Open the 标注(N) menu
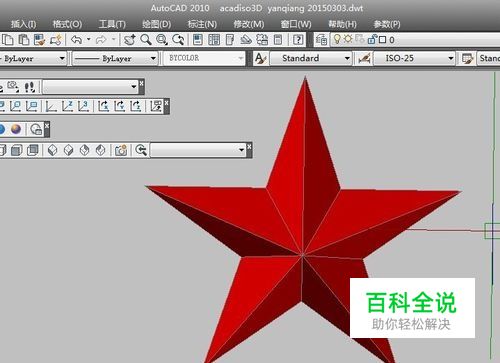This screenshot has height=363, width=500. click(202, 24)
